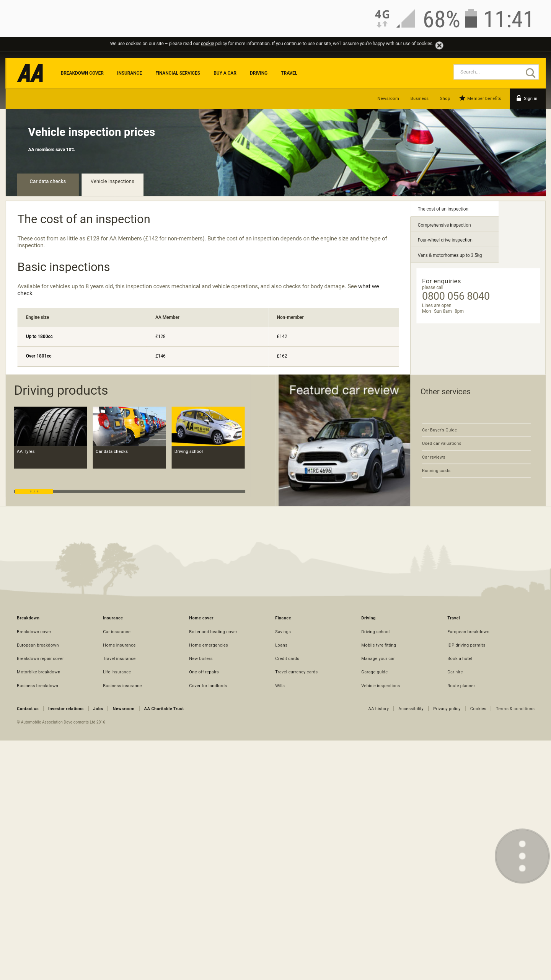
Task: Tap the 4G network status icon
Action: pos(382,18)
